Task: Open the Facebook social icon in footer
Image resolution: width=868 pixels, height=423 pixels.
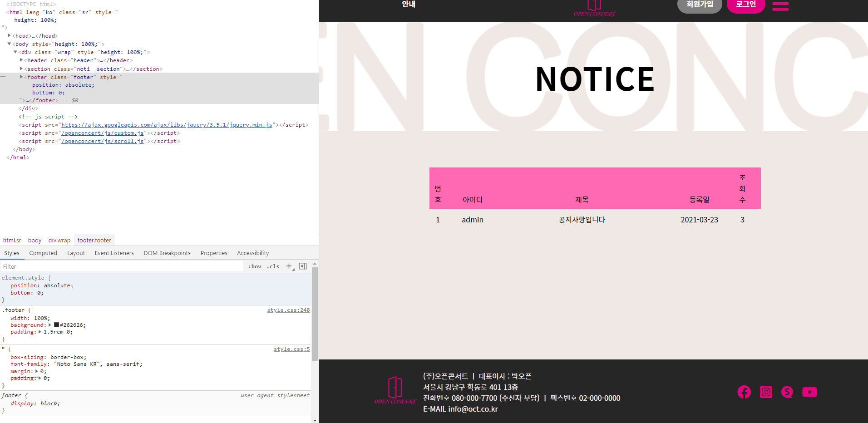Action: point(744,392)
